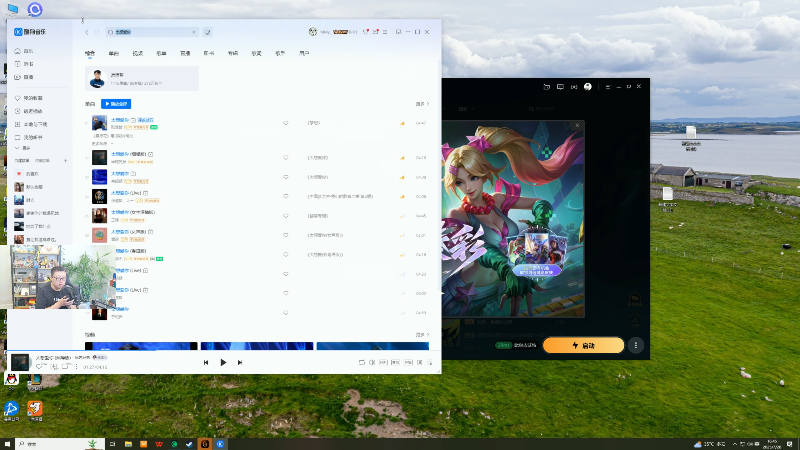800x450 pixels.
Task: Like the 烟嗓版 song result heart
Action: (x=286, y=158)
